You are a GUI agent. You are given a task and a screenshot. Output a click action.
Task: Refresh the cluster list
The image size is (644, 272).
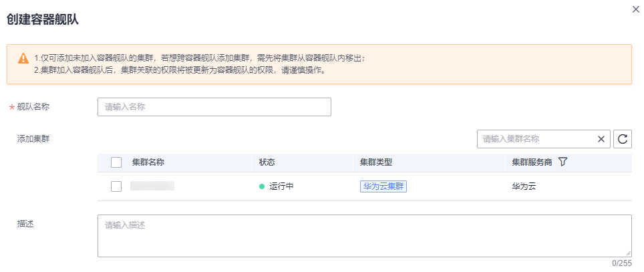pyautogui.click(x=623, y=139)
